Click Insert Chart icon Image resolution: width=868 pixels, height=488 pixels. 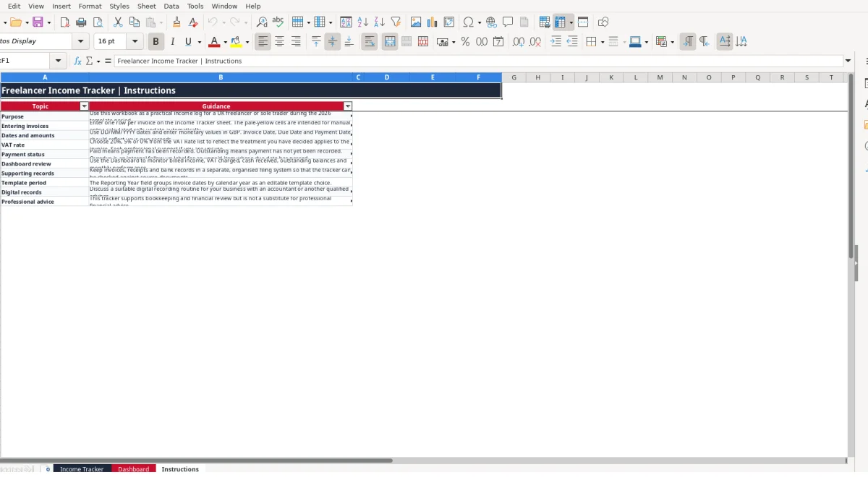[433, 22]
